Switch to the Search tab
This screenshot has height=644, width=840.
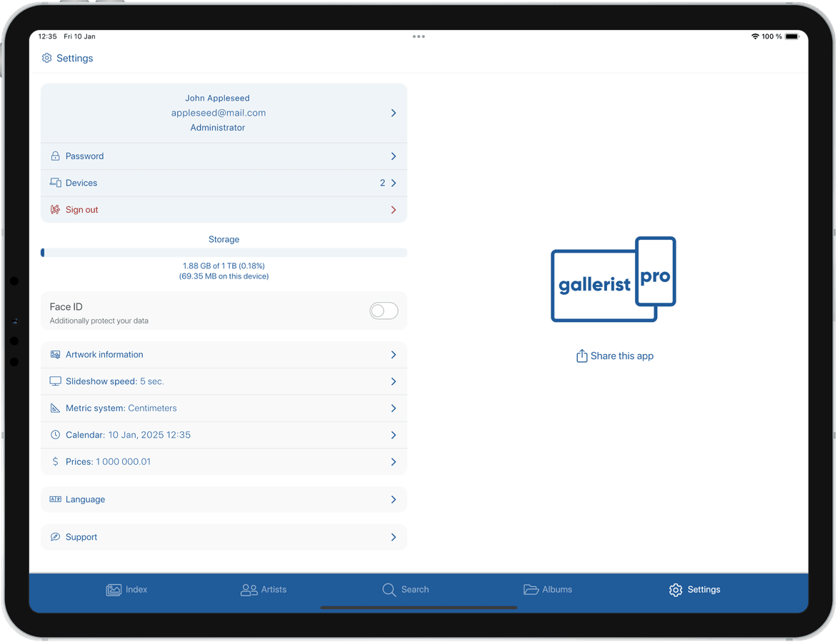click(406, 589)
